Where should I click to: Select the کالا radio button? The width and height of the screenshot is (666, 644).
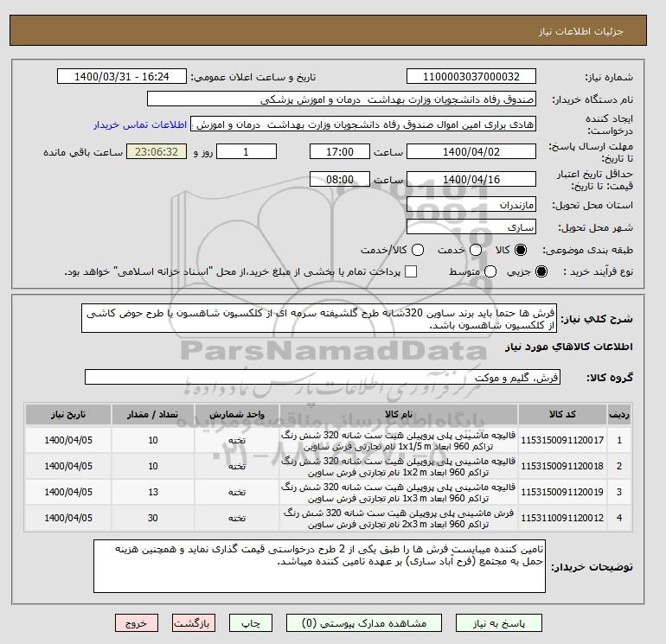point(521,250)
